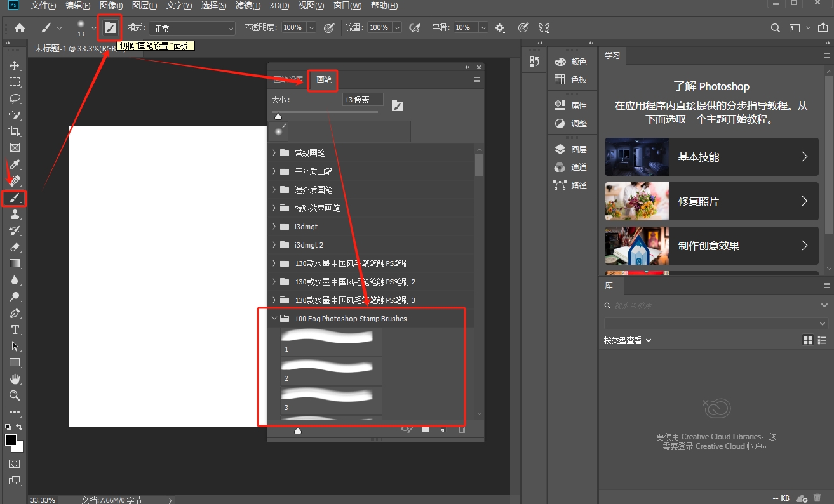The image size is (834, 504).
Task: Open the blend mode 正常 dropdown
Action: point(193,28)
